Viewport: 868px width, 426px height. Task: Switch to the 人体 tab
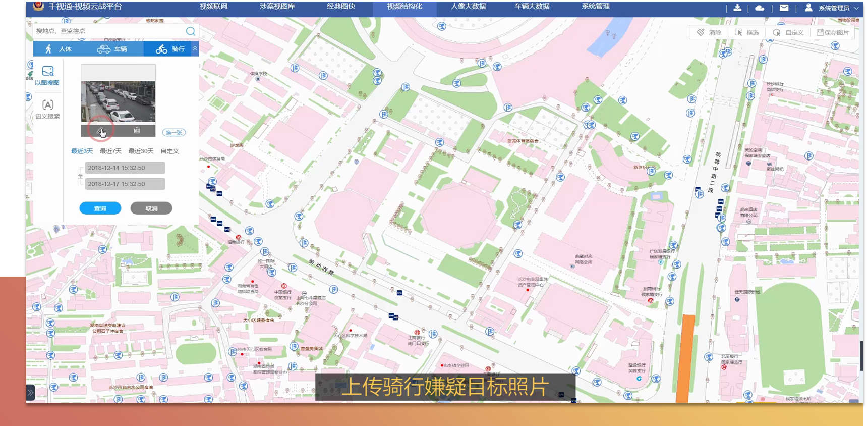tap(59, 49)
